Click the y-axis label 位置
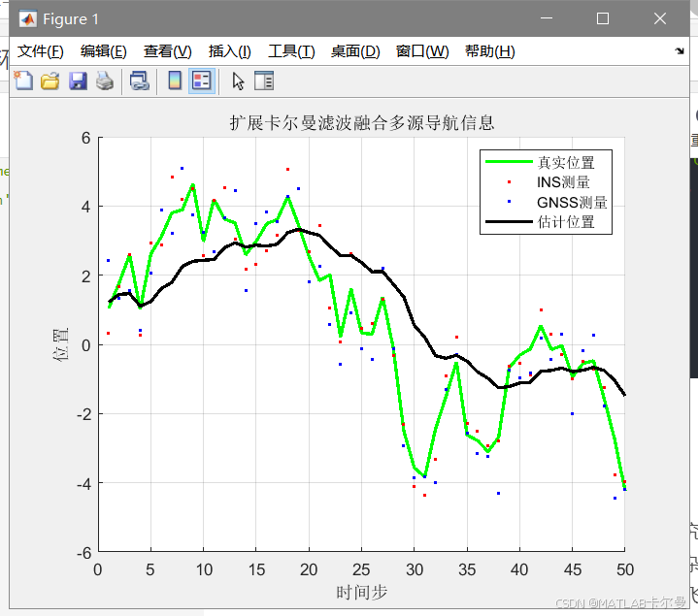The image size is (698, 616). (x=61, y=344)
